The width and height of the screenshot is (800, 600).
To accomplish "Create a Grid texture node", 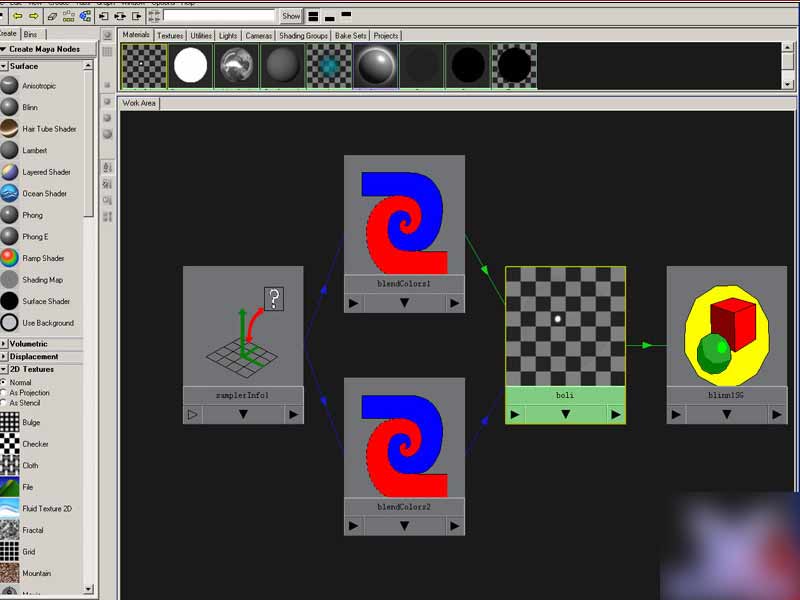I will tap(18, 552).
